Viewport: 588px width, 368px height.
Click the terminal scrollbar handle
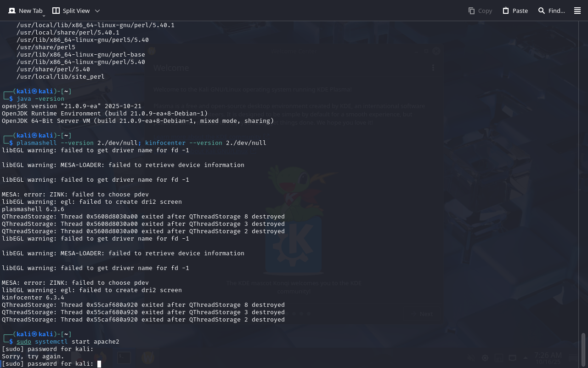[583, 349]
